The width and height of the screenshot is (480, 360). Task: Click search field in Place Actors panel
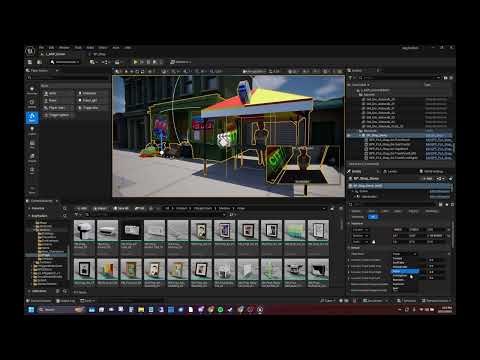click(x=67, y=78)
